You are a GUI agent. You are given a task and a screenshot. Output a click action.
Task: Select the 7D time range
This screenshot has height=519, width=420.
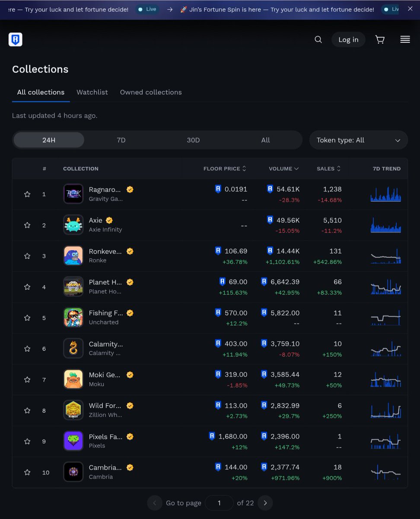121,140
